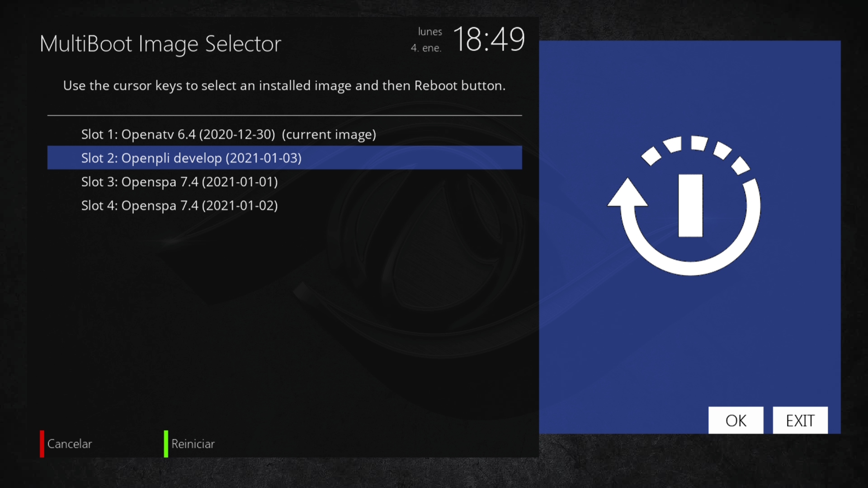Image resolution: width=868 pixels, height=488 pixels.
Task: Click the cursor keys instruction text
Action: coord(284,85)
